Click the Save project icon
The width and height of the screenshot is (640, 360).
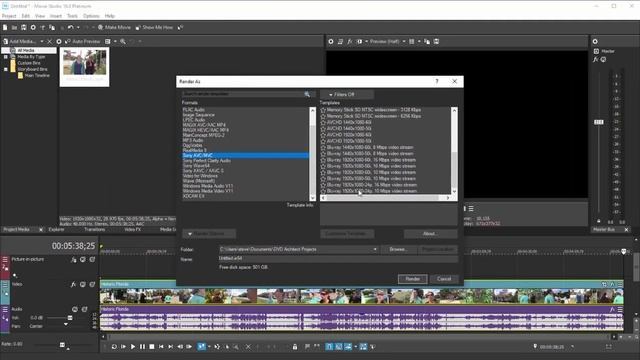click(24, 27)
